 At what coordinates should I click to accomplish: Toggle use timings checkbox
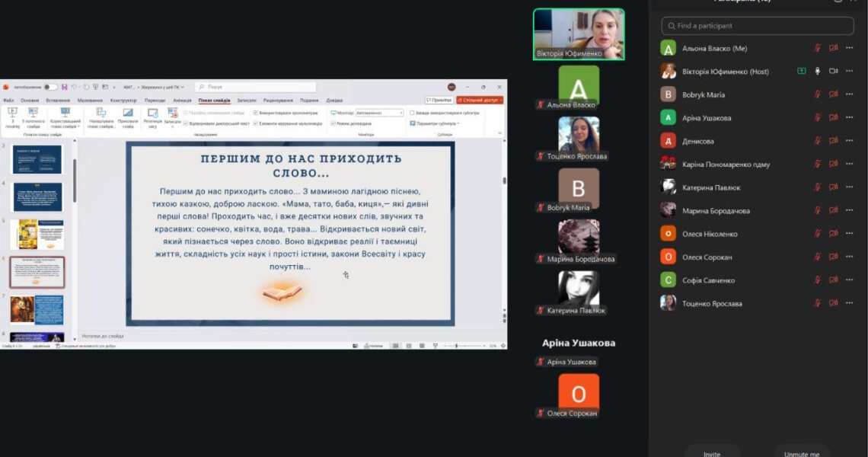click(x=255, y=113)
